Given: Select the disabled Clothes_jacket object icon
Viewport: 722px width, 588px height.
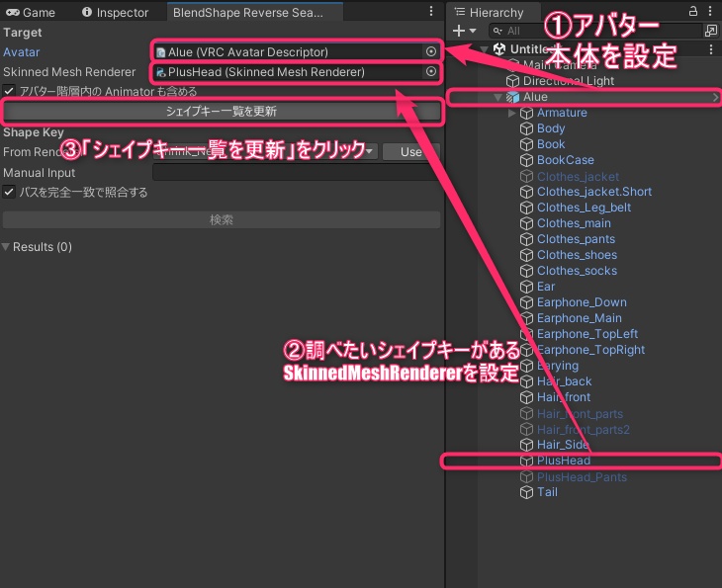Looking at the screenshot, I should click(x=526, y=176).
